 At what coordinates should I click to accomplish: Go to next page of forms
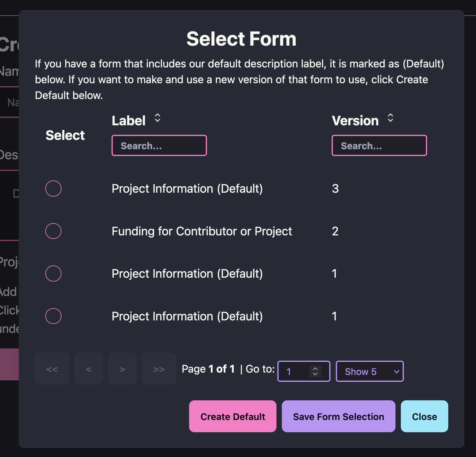tap(122, 369)
